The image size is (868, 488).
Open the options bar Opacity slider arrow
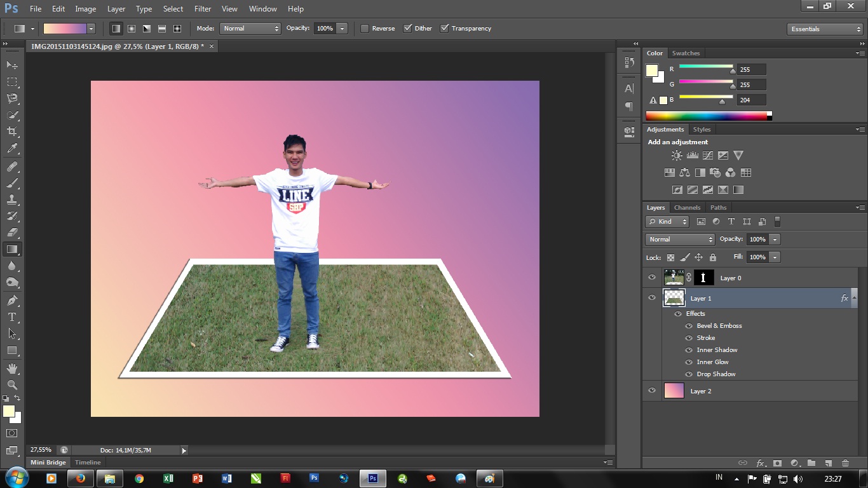coord(342,29)
